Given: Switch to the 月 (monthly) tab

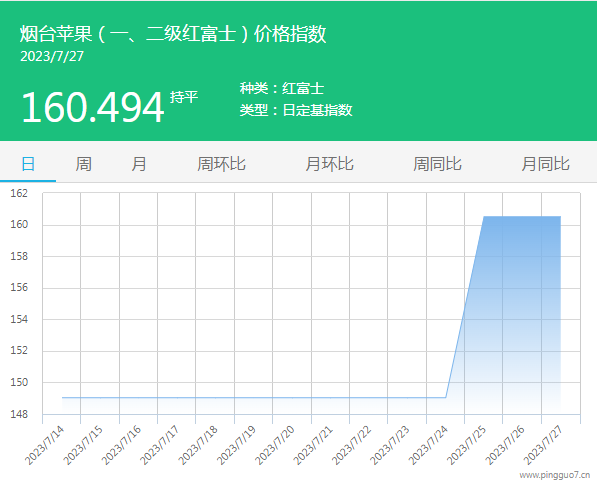Looking at the screenshot, I should tap(139, 164).
